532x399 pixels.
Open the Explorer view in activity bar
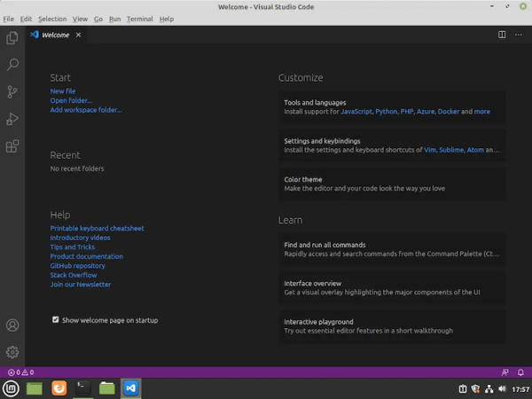click(x=12, y=37)
